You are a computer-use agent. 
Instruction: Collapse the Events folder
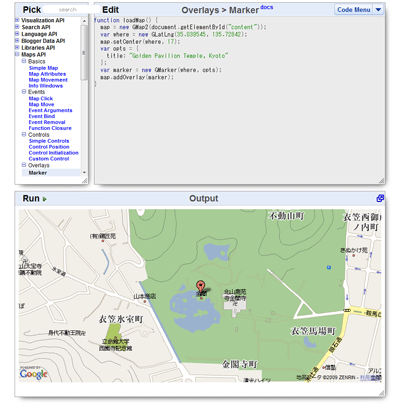click(24, 91)
